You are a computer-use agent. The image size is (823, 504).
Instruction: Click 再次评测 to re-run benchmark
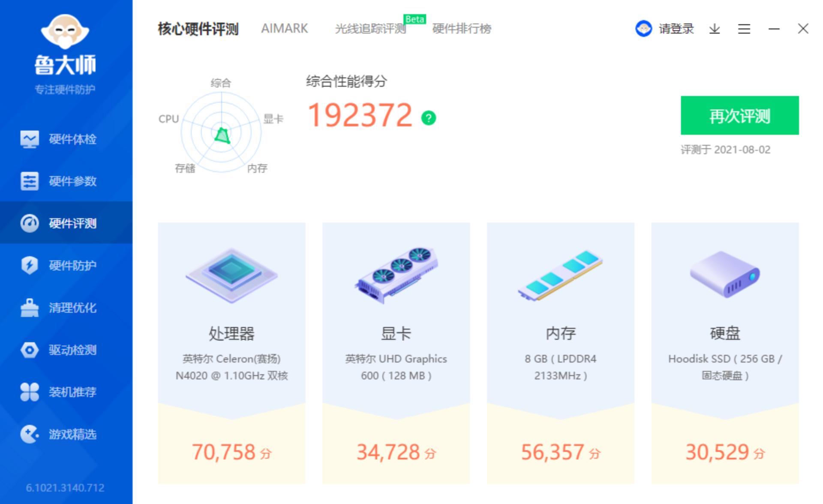(739, 115)
